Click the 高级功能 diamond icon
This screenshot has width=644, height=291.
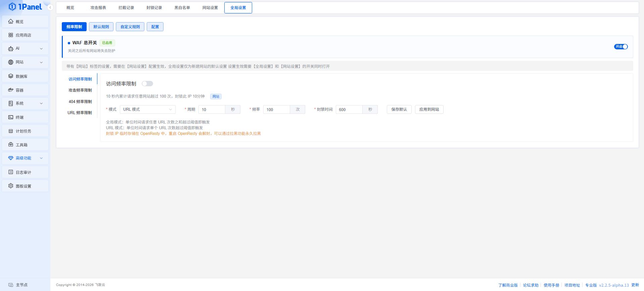pyautogui.click(x=11, y=158)
